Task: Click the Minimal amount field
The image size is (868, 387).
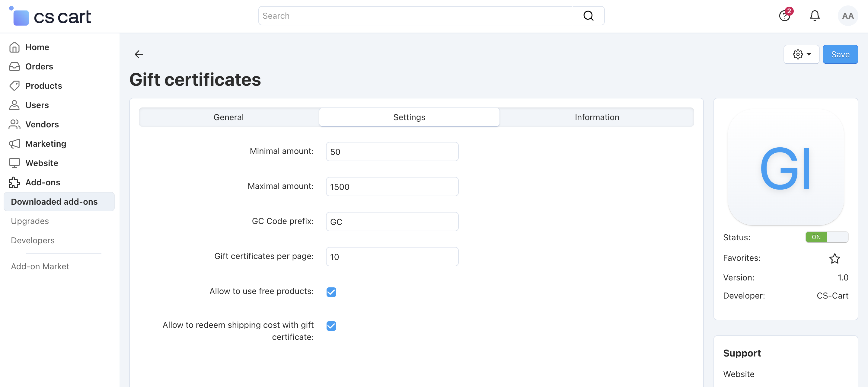Action: coord(392,152)
